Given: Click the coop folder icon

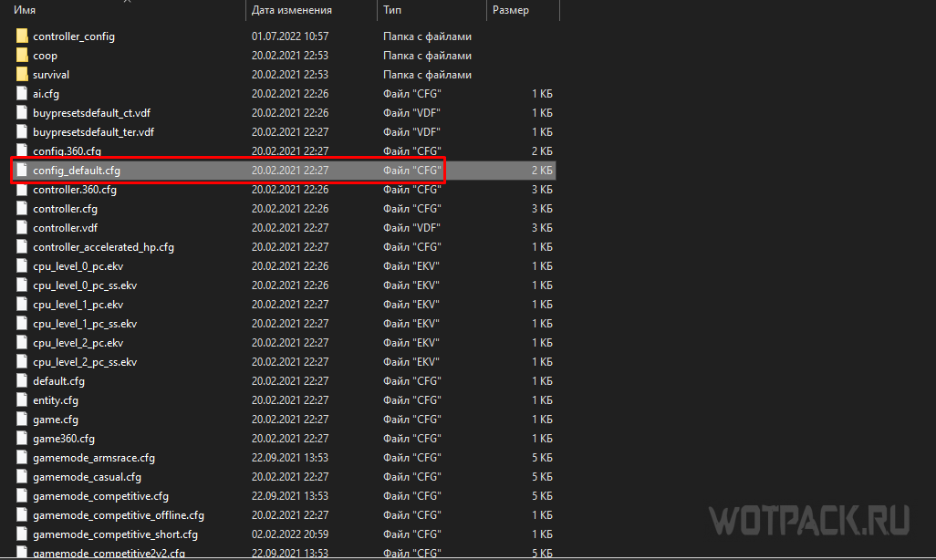Looking at the screenshot, I should click(23, 56).
